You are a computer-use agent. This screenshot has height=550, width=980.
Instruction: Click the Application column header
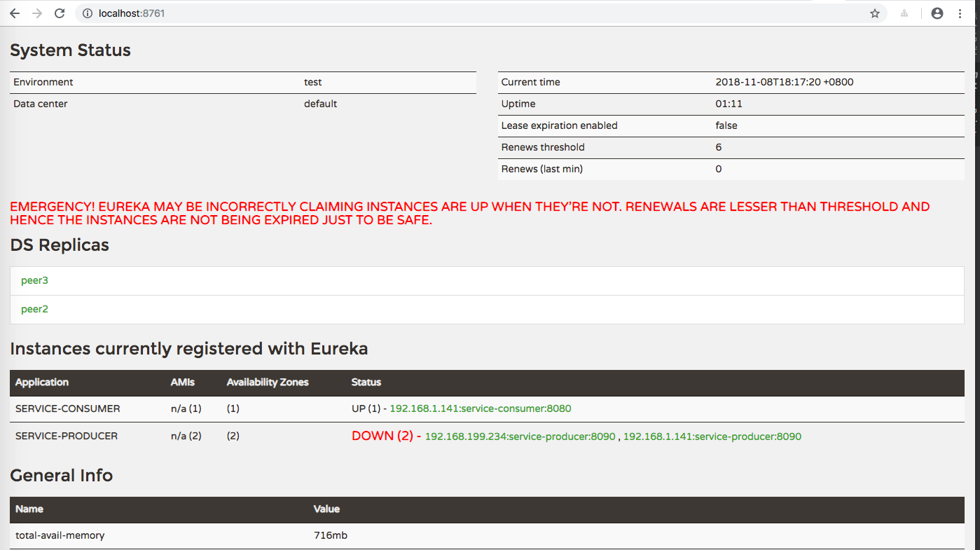42,382
